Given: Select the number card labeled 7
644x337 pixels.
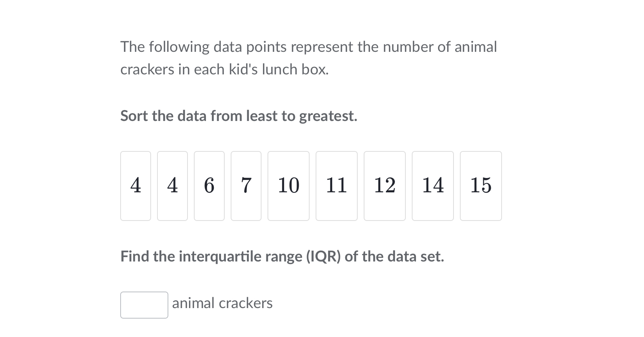Looking at the screenshot, I should pos(246,186).
